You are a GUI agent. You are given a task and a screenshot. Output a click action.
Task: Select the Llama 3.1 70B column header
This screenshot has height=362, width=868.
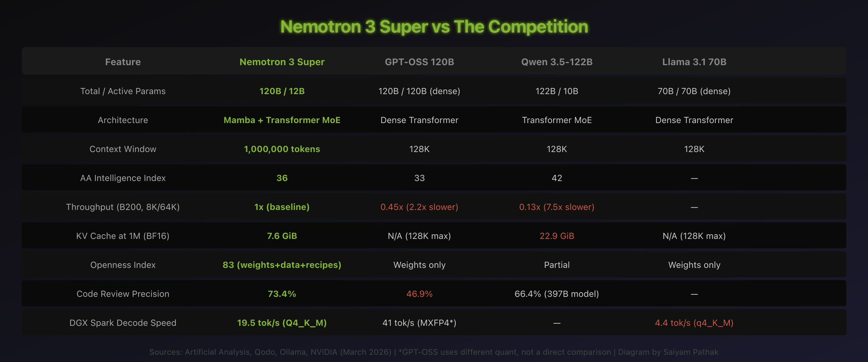tap(694, 62)
